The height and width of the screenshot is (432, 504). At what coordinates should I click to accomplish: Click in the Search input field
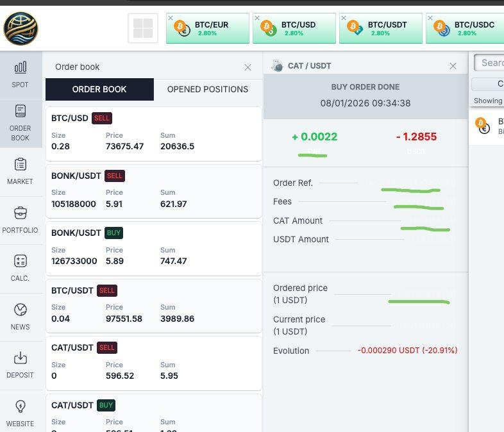coord(491,62)
